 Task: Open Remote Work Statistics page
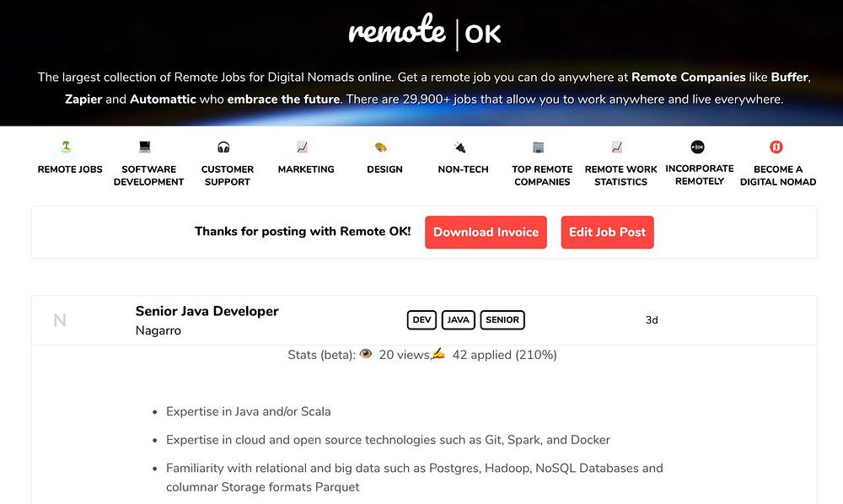[x=620, y=175]
